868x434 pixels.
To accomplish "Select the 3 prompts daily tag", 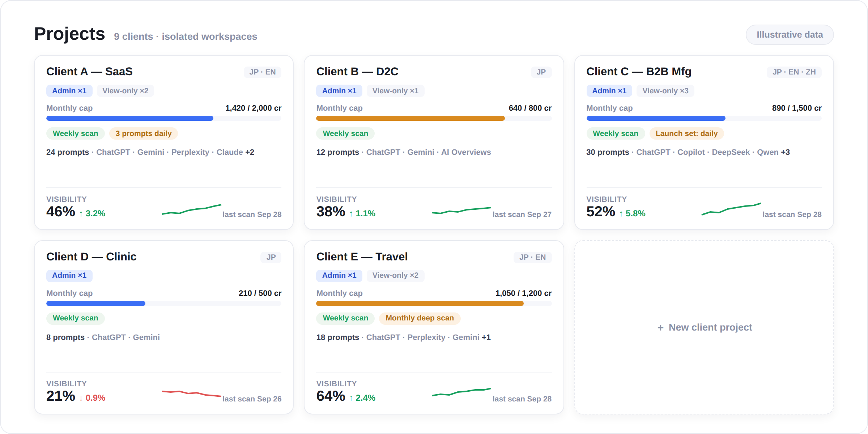I will (x=144, y=133).
